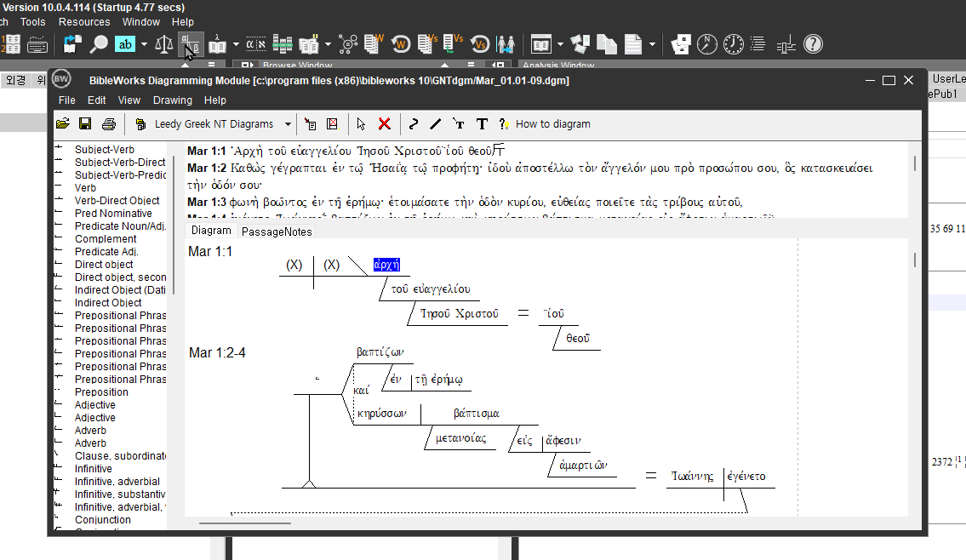Image resolution: width=966 pixels, height=560 pixels.
Task: Switch to the Diagram tab
Action: point(211,231)
